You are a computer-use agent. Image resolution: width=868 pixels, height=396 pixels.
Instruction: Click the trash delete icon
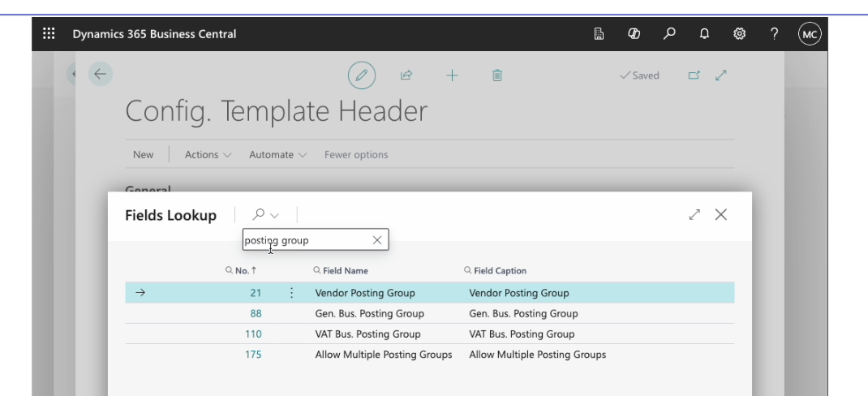496,75
